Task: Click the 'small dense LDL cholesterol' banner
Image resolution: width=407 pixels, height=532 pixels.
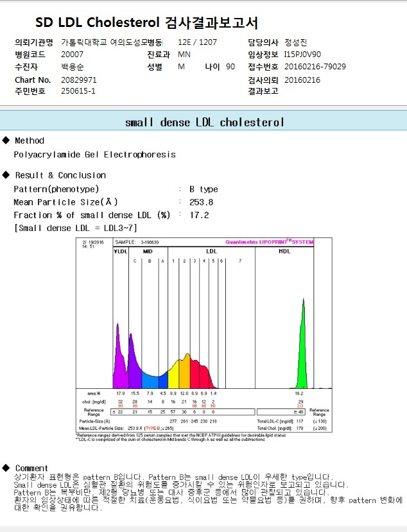Action: click(204, 122)
